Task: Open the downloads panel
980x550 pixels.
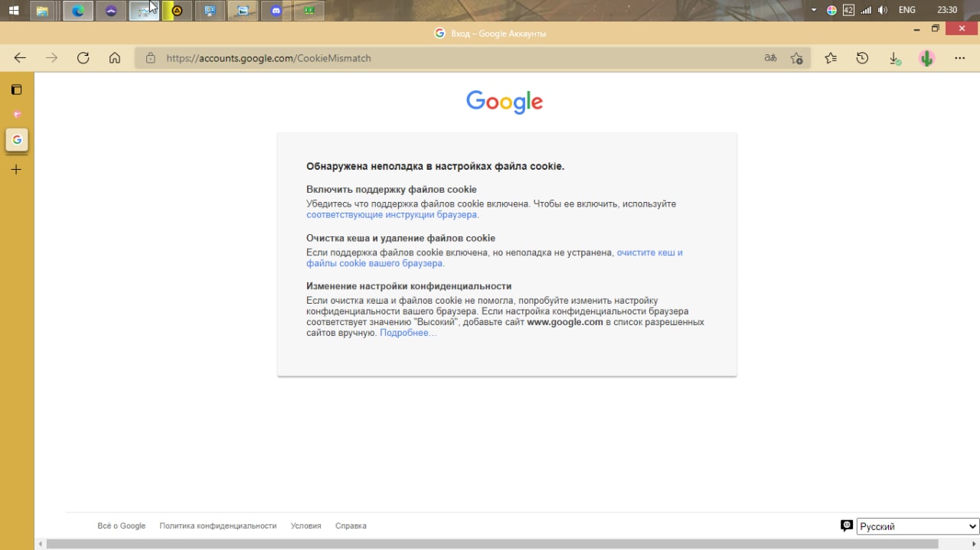Action: 894,58
